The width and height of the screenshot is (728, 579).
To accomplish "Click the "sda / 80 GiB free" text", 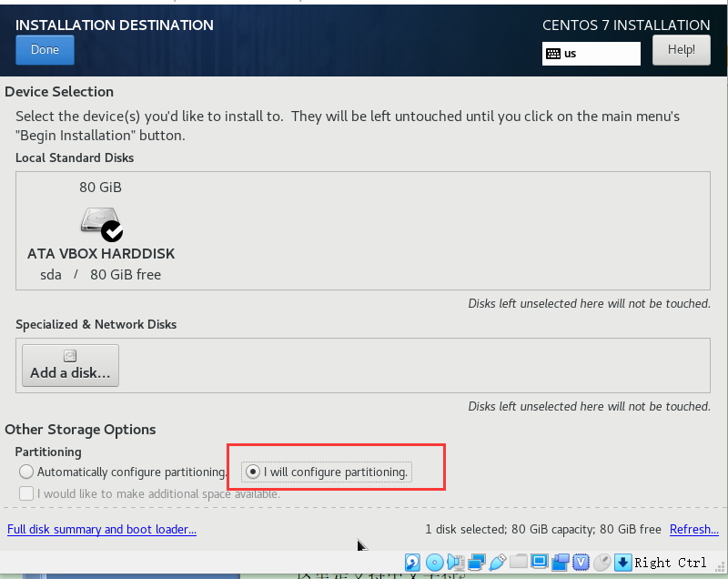I will (x=101, y=274).
